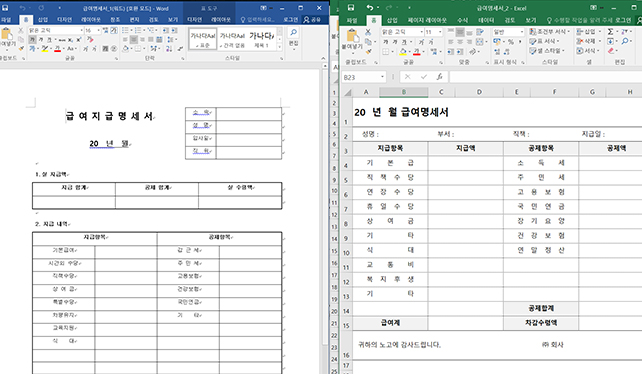Click the 삽입 cells button in Excel ribbon
Screen dimensions: 642x374
(588, 32)
